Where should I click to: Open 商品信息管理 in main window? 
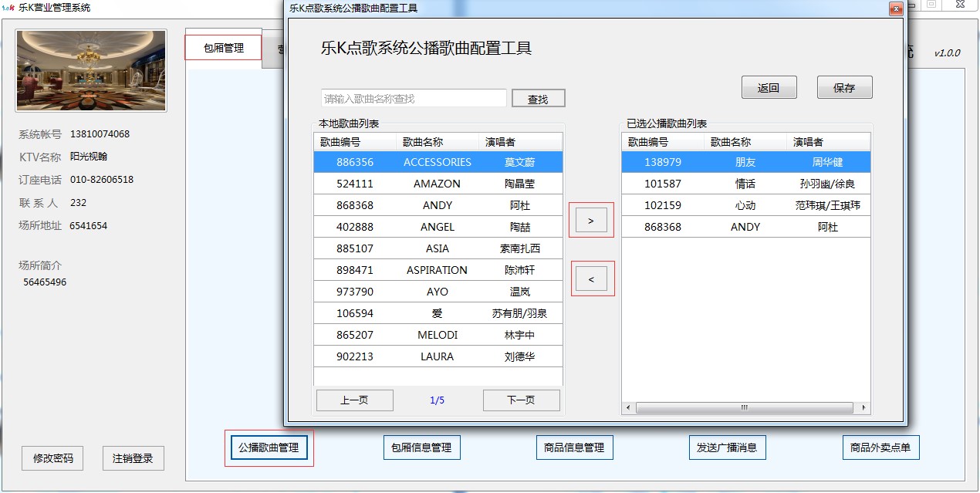click(574, 447)
